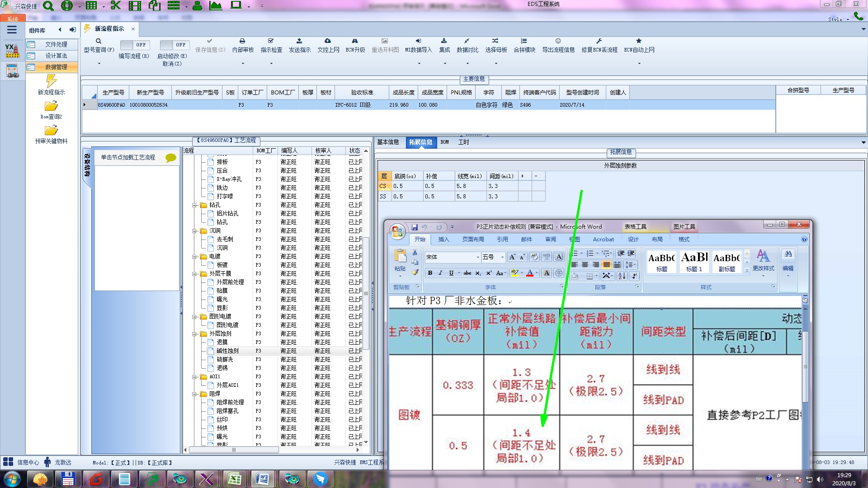The height and width of the screenshot is (488, 868).
Task: Click font color red swatch button
Action: [529, 273]
